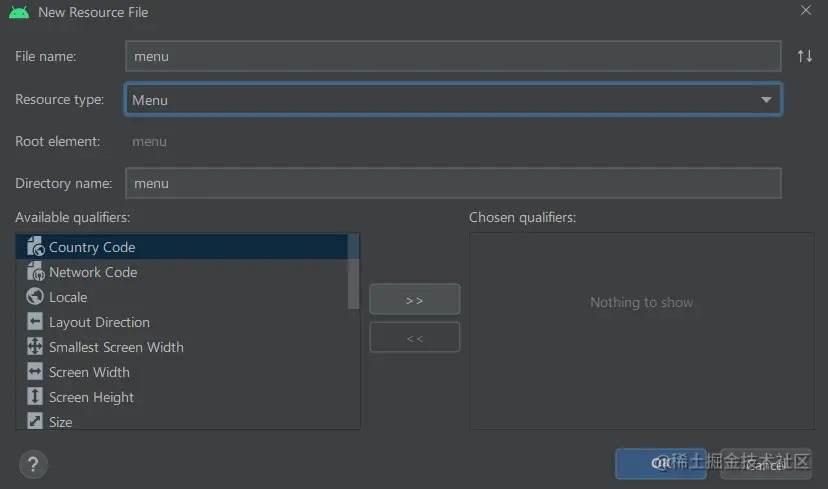Click the Locale globe icon
This screenshot has width=828, height=489.
tap(35, 296)
